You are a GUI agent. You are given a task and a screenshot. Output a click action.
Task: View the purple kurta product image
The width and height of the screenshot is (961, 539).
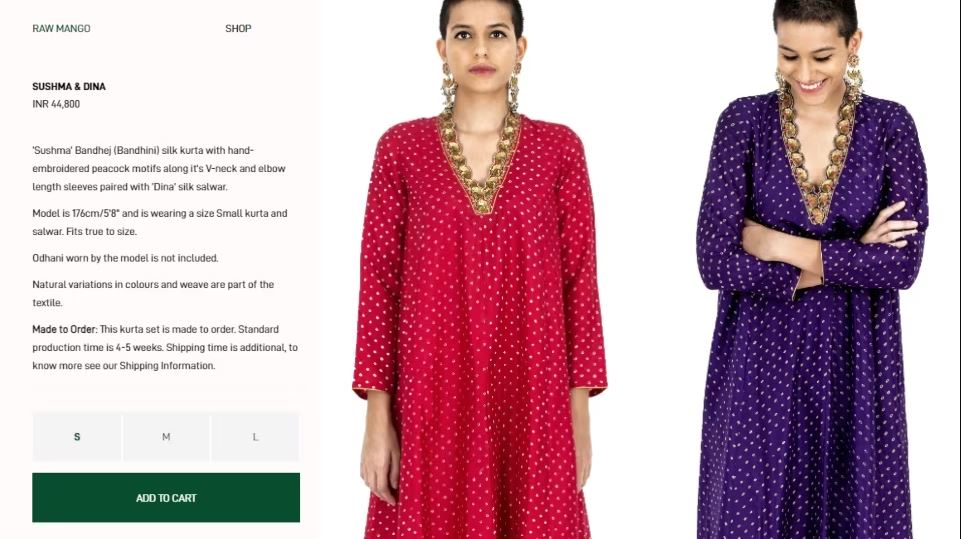[x=813, y=270]
